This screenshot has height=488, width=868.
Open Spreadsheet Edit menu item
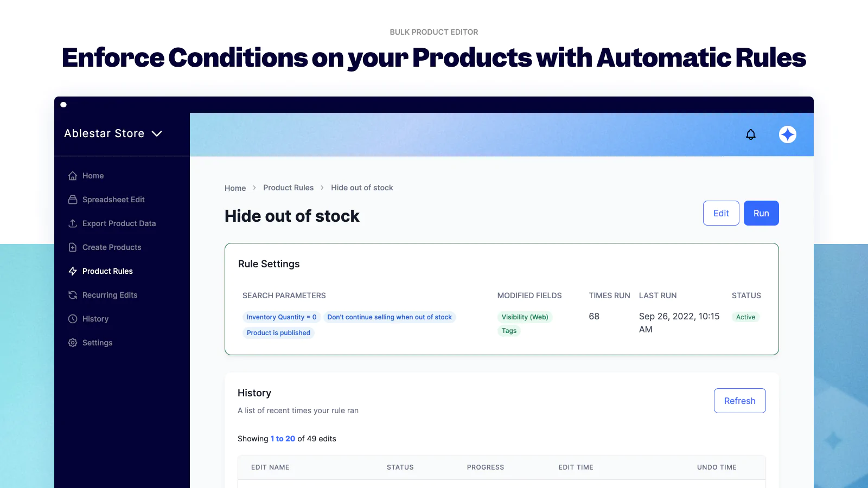pos(113,200)
